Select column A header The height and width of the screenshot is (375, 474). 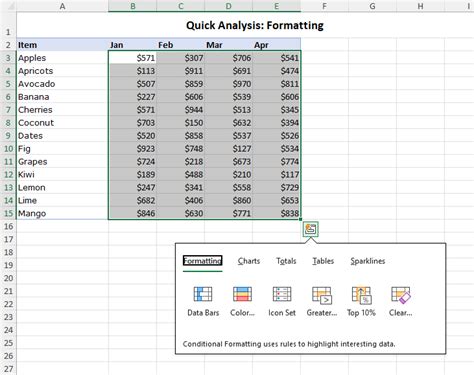pyautogui.click(x=62, y=6)
